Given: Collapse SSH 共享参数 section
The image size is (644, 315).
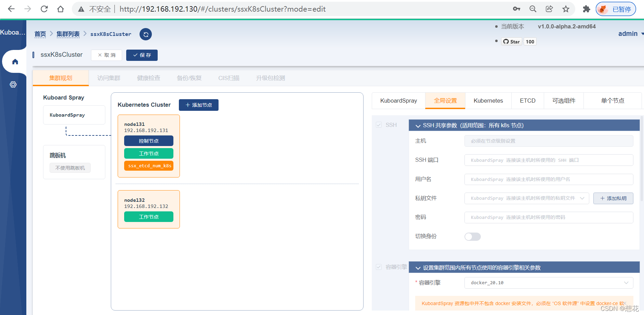Looking at the screenshot, I should tap(524, 126).
